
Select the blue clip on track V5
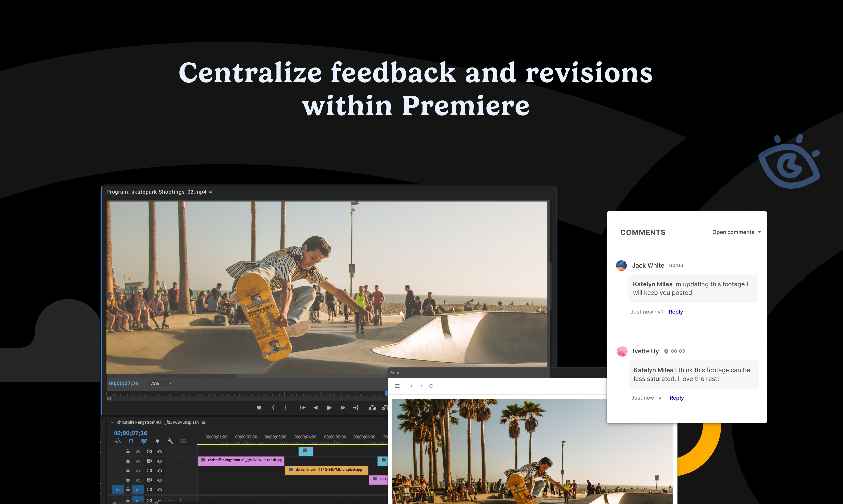(x=306, y=451)
